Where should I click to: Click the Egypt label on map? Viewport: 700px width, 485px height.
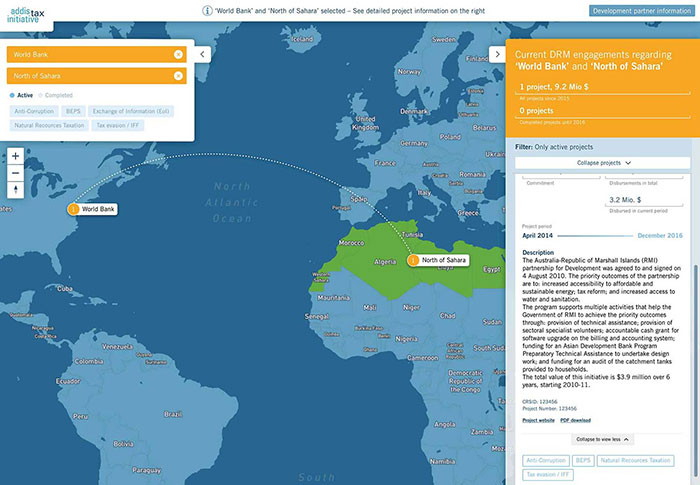pyautogui.click(x=492, y=269)
